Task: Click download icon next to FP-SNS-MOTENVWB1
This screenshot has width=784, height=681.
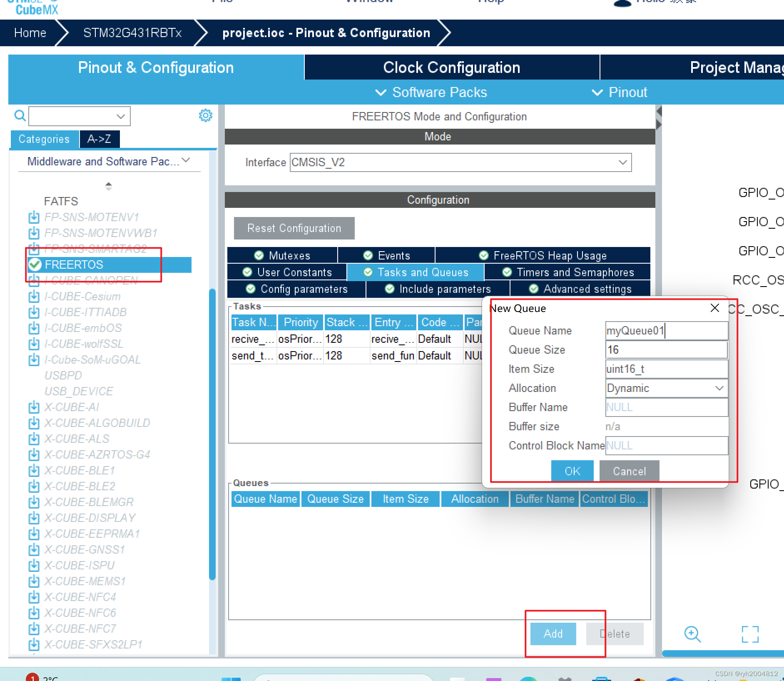Action: (34, 233)
